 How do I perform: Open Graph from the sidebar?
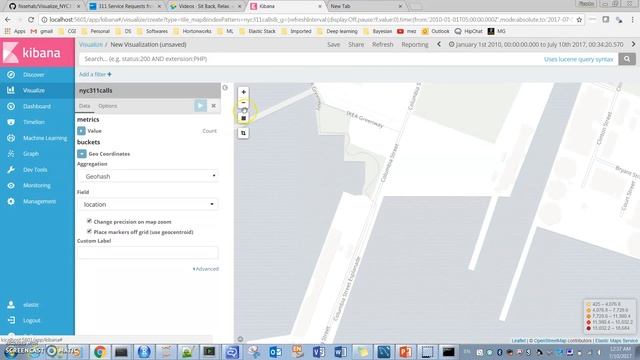click(x=31, y=154)
